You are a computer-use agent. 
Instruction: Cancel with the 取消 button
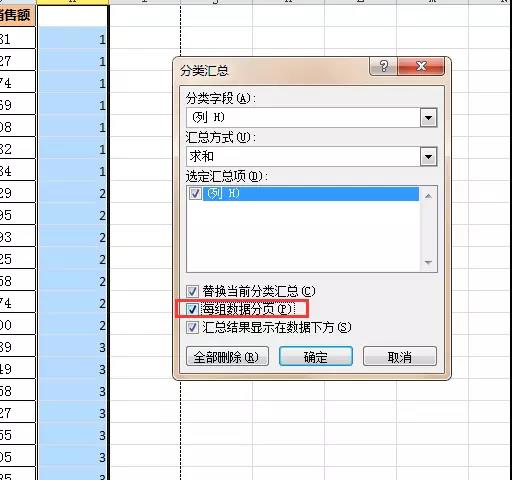(x=400, y=357)
